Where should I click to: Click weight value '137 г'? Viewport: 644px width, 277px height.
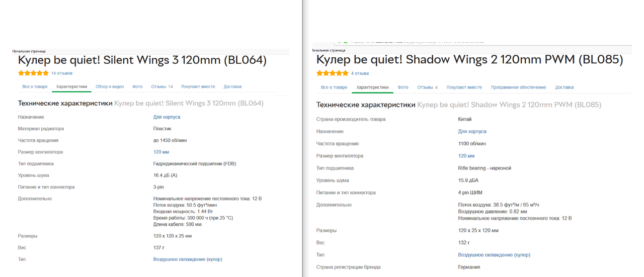(x=159, y=247)
